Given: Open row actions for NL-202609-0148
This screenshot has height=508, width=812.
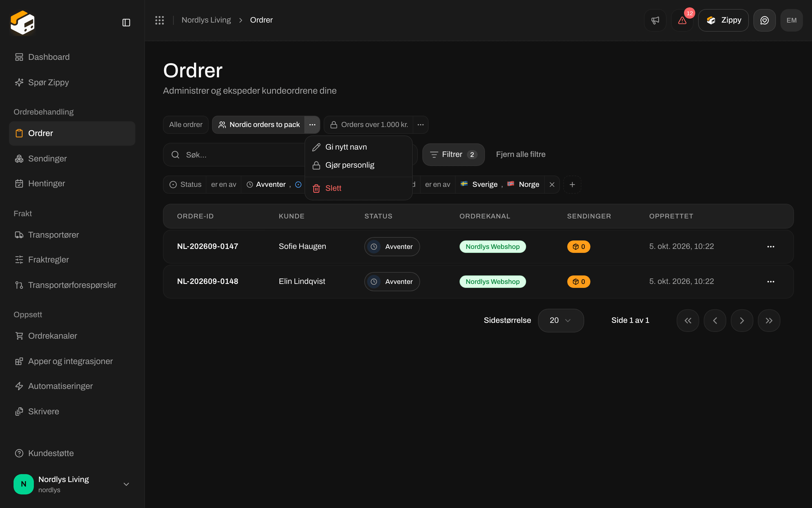Looking at the screenshot, I should [770, 282].
